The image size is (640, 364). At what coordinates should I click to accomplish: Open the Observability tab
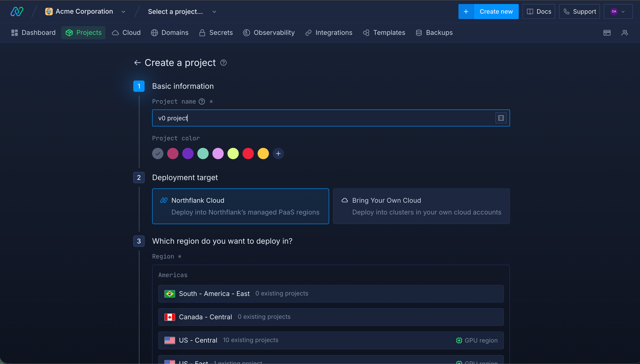[x=269, y=33]
